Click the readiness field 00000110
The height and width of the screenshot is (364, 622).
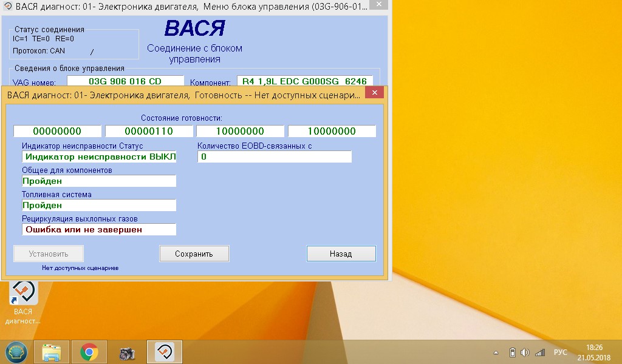[149, 131]
